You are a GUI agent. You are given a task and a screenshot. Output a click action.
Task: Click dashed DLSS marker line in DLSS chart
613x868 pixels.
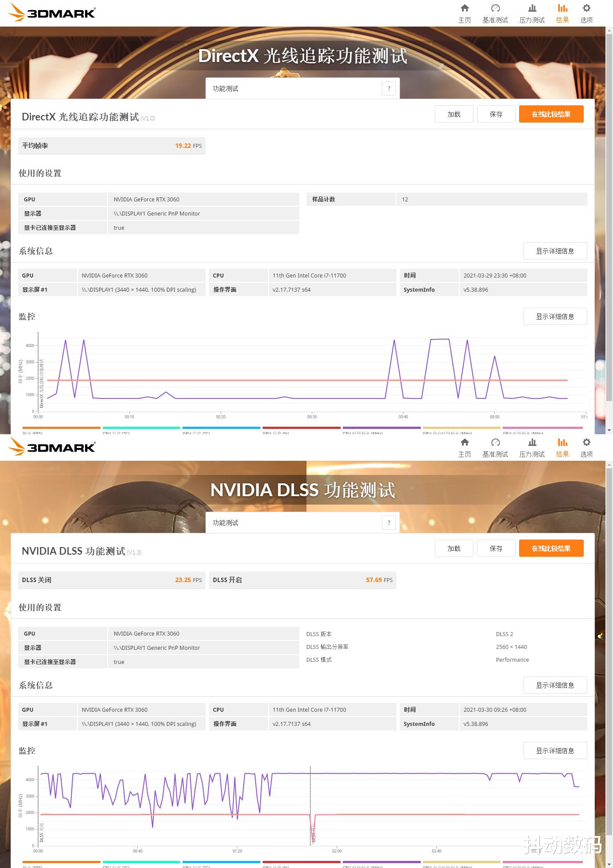coord(310,806)
